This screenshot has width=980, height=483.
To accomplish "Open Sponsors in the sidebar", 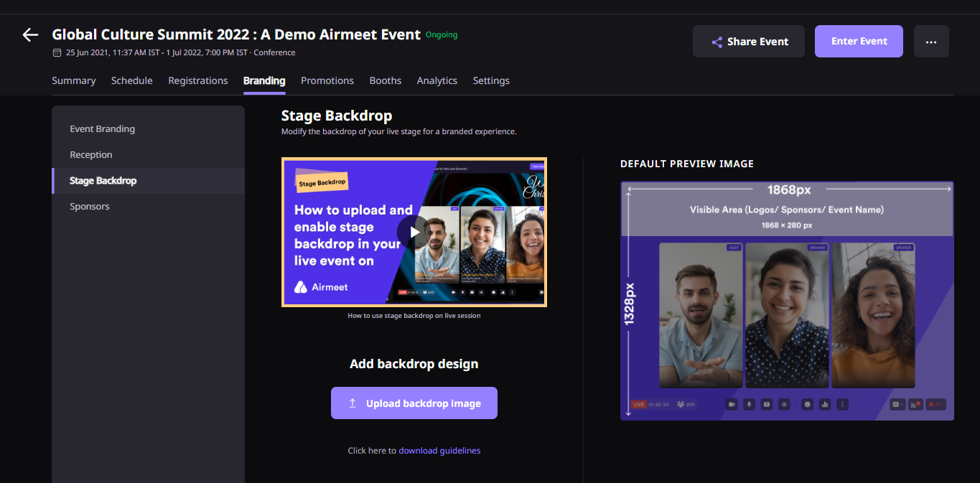I will point(148,207).
